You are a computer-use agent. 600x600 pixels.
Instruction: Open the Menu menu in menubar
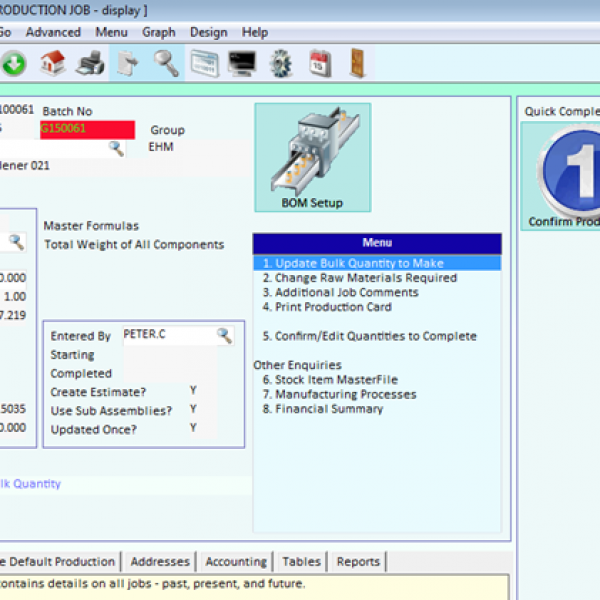pos(111,32)
